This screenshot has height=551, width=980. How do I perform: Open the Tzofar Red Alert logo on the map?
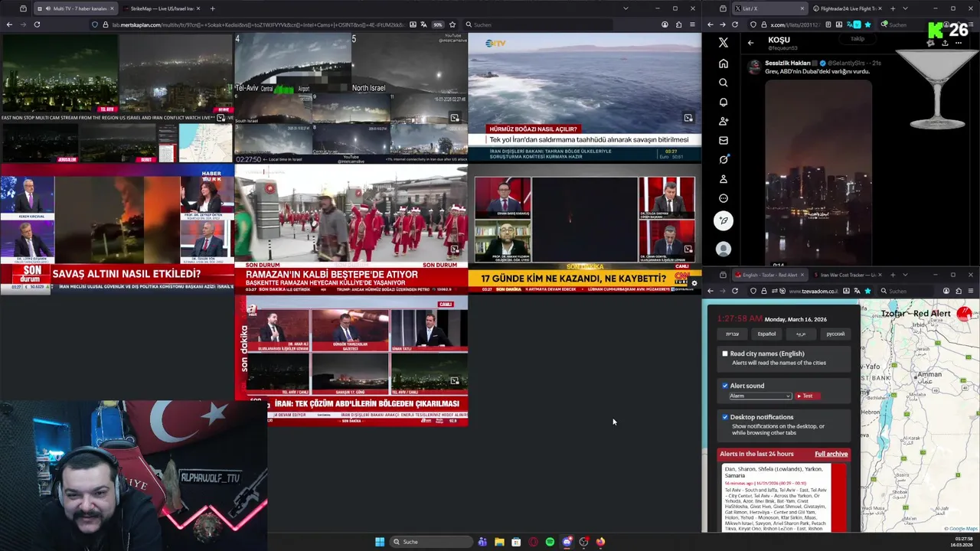(964, 313)
